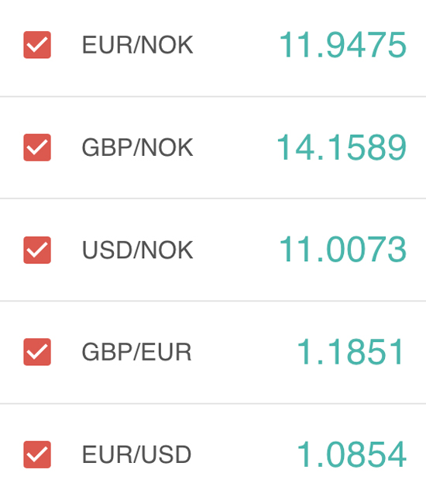The image size is (426, 504).
Task: Click the checkmark icon beside USD/NOK
Action: [x=37, y=250]
